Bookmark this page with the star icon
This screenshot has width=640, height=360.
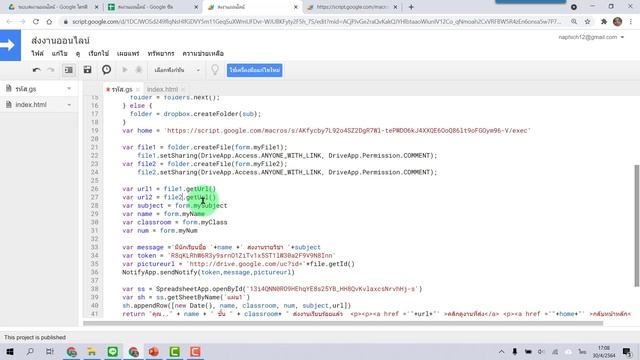tap(587, 22)
